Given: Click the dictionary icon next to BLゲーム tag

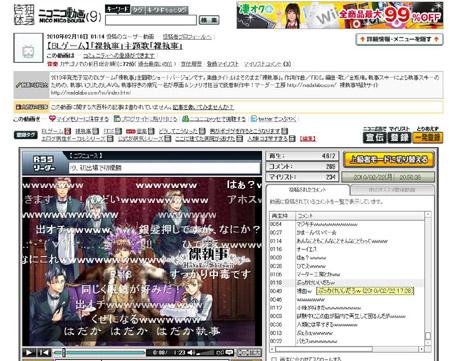Looking at the screenshot, I should (x=68, y=131).
